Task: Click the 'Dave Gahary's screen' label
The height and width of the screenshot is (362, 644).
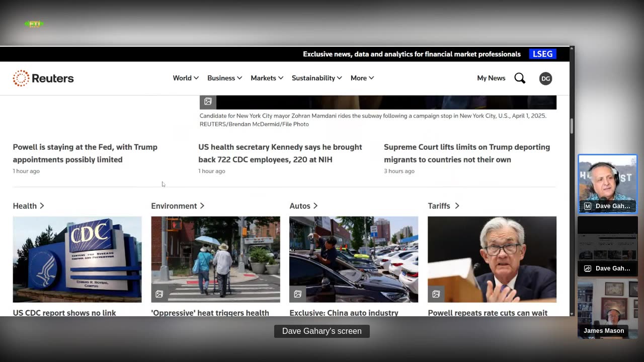Action: pos(322,331)
